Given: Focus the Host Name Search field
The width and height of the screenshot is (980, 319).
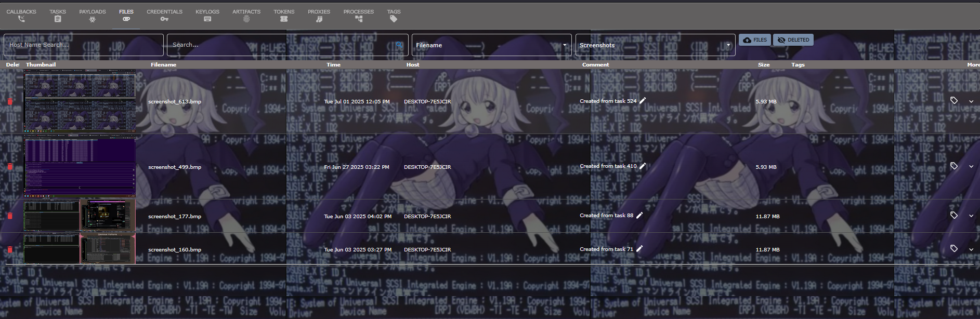Looking at the screenshot, I should pyautogui.click(x=84, y=45).
